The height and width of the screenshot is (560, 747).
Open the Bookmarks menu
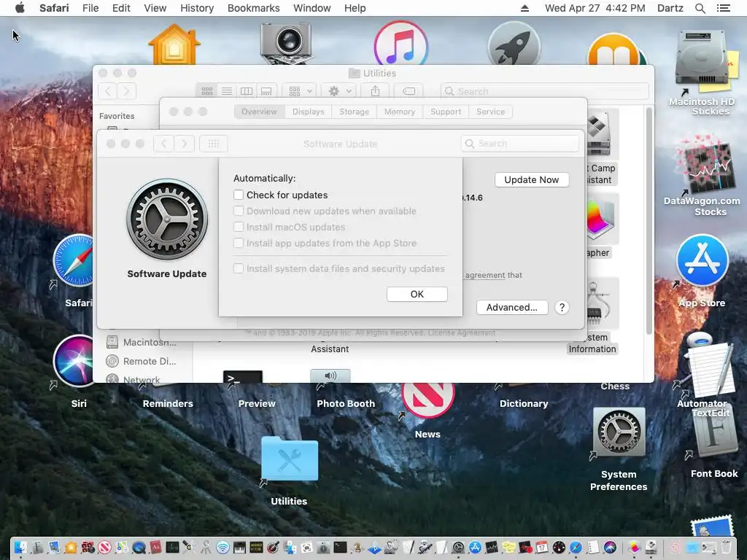pos(253,8)
